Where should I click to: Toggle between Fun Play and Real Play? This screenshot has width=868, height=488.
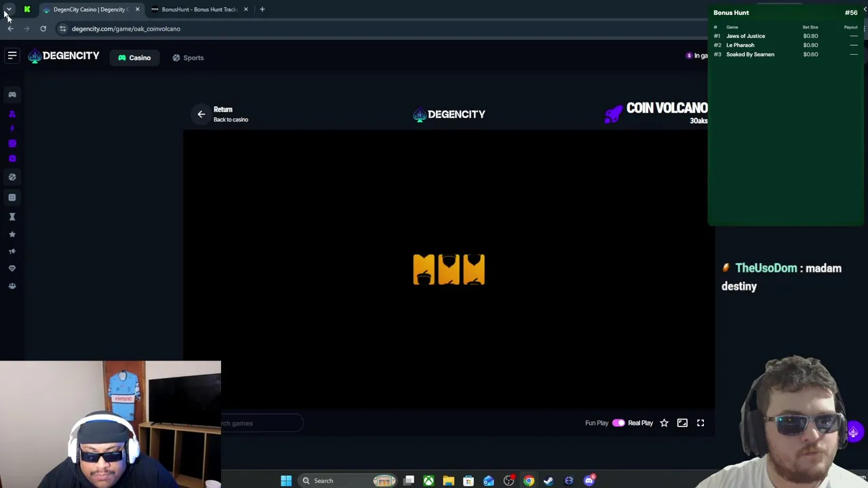pos(618,423)
